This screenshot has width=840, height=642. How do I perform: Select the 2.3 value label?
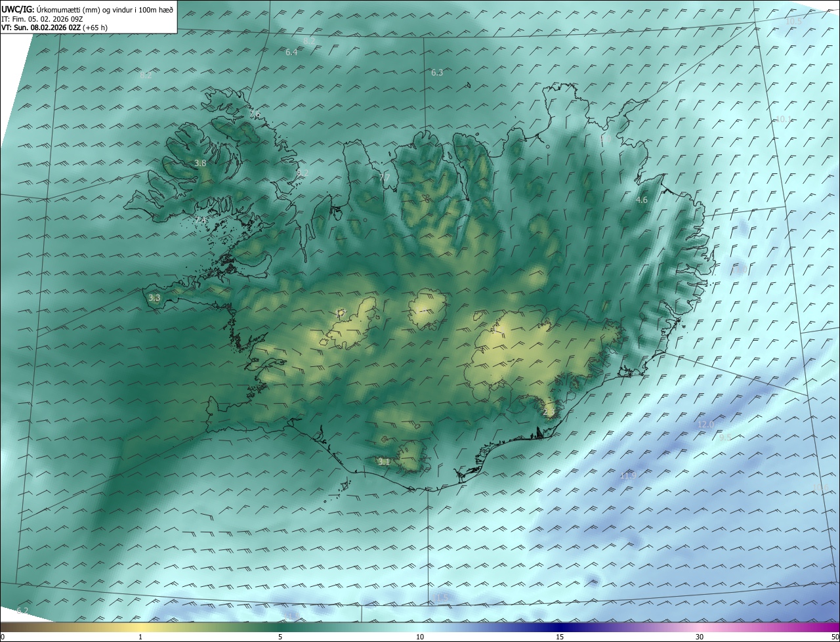pyautogui.click(x=549, y=412)
